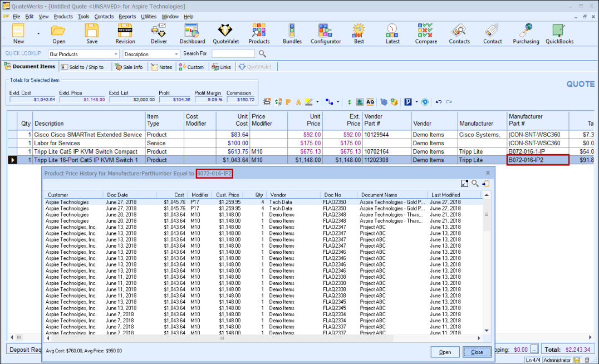This screenshot has height=364, width=599.
Task: Save the quote using Save icon
Action: 92,33
